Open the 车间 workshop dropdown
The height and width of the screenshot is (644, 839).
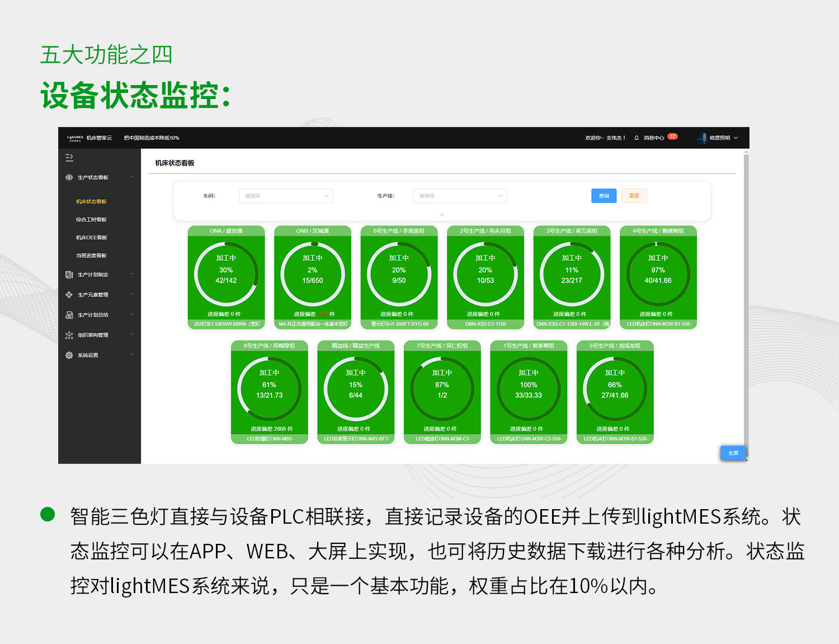(x=286, y=196)
